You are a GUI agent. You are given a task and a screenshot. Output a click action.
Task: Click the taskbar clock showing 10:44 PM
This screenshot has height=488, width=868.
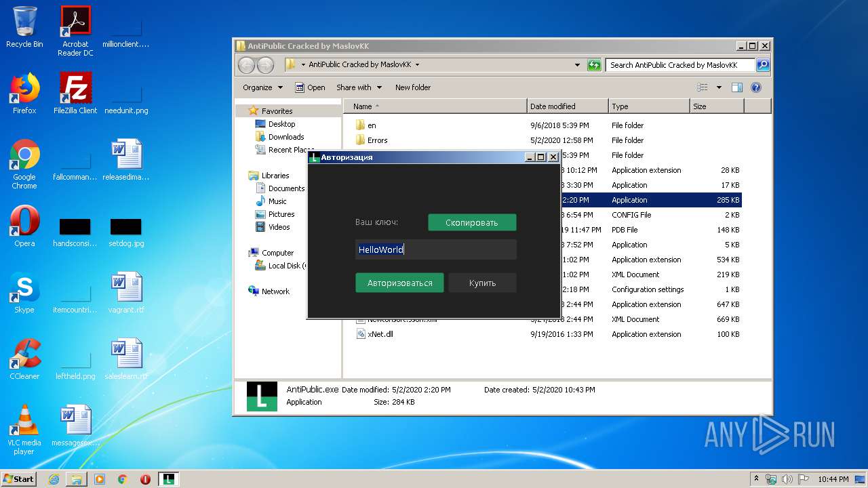[x=833, y=479]
